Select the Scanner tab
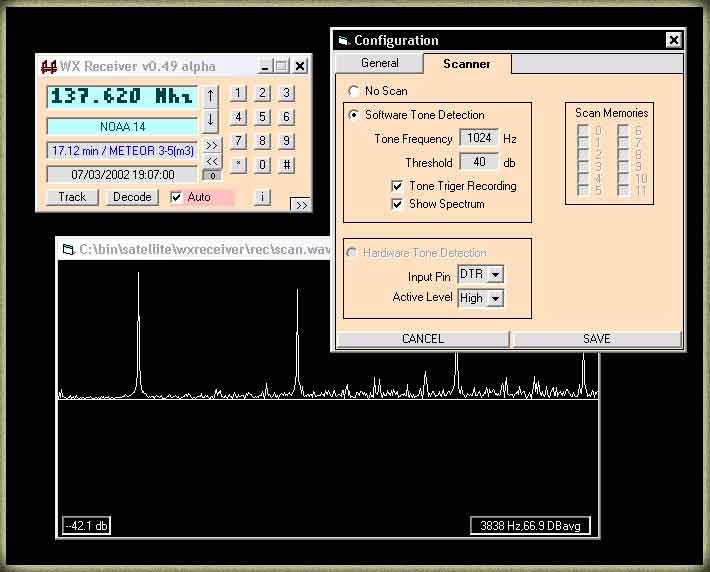Screen dimensions: 710x572 [x=467, y=64]
